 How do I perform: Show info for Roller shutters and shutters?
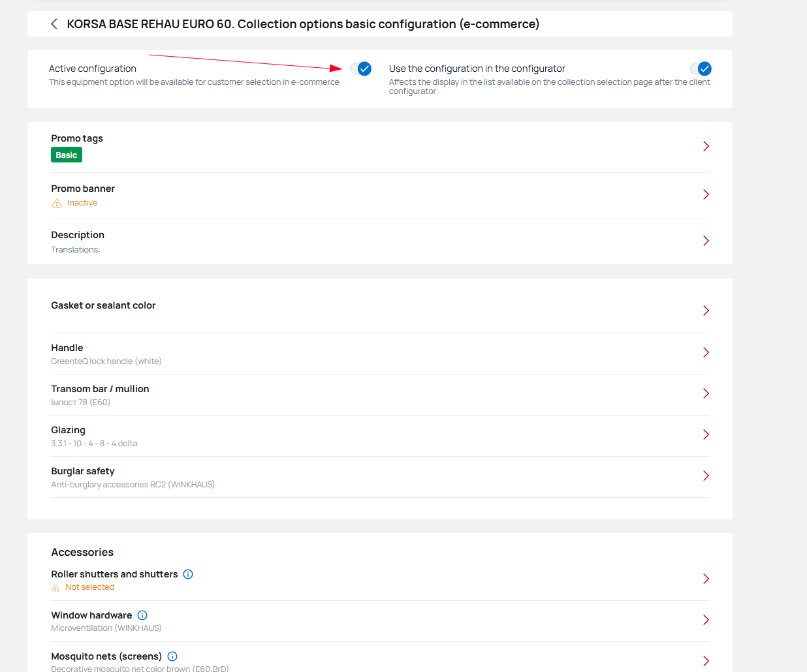click(x=188, y=574)
